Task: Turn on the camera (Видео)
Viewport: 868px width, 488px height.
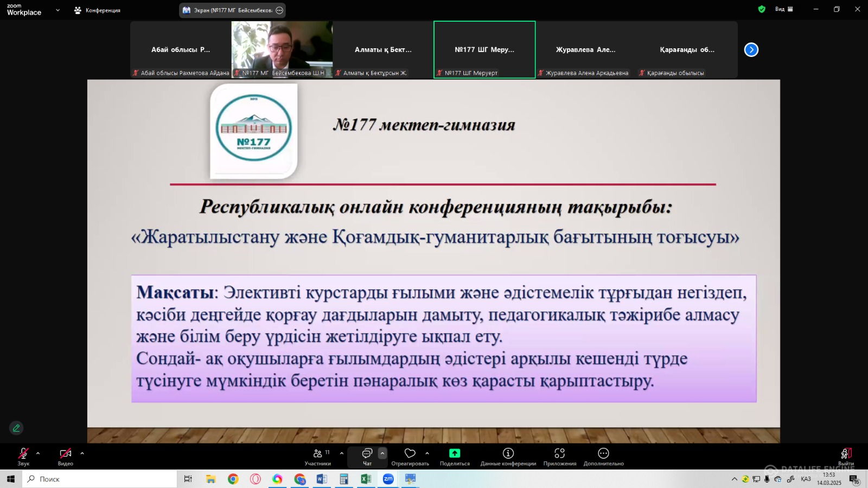Action: click(x=66, y=456)
